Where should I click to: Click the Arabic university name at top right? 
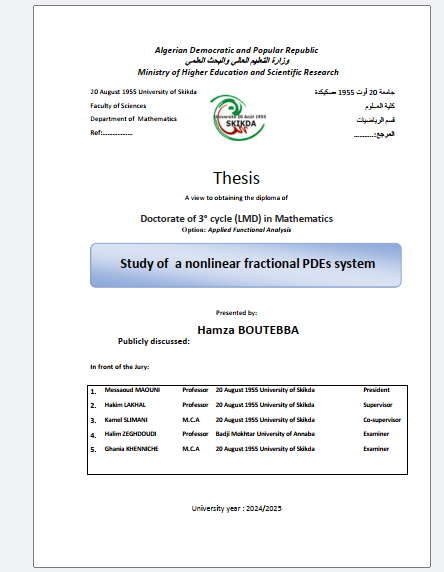(355, 92)
